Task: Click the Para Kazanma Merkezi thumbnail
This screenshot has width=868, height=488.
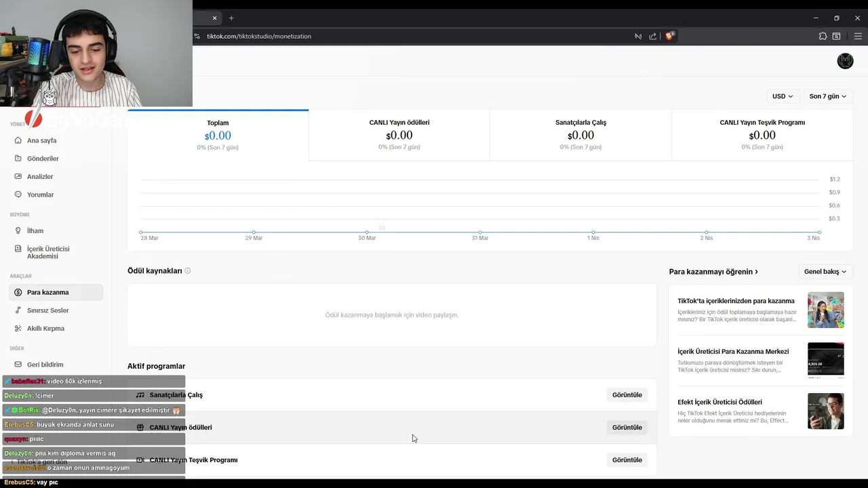Action: tap(825, 361)
